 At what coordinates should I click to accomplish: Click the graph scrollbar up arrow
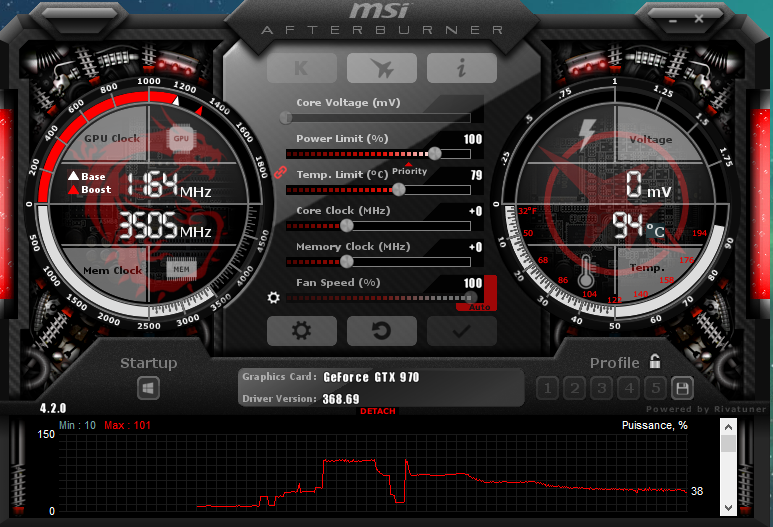click(728, 426)
